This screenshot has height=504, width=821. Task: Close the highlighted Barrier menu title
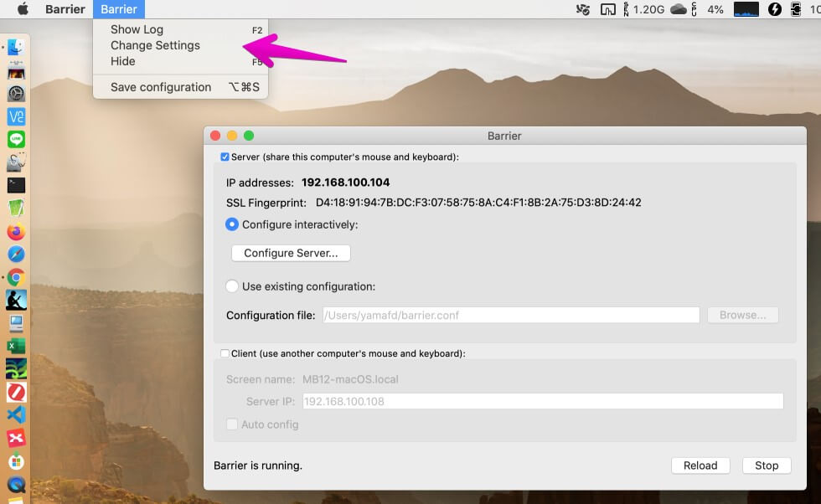pyautogui.click(x=119, y=9)
